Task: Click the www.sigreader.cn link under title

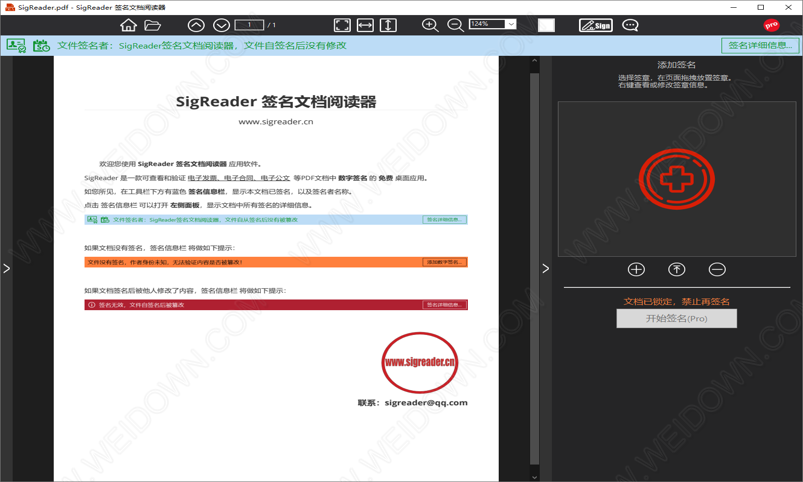Action: click(x=276, y=122)
